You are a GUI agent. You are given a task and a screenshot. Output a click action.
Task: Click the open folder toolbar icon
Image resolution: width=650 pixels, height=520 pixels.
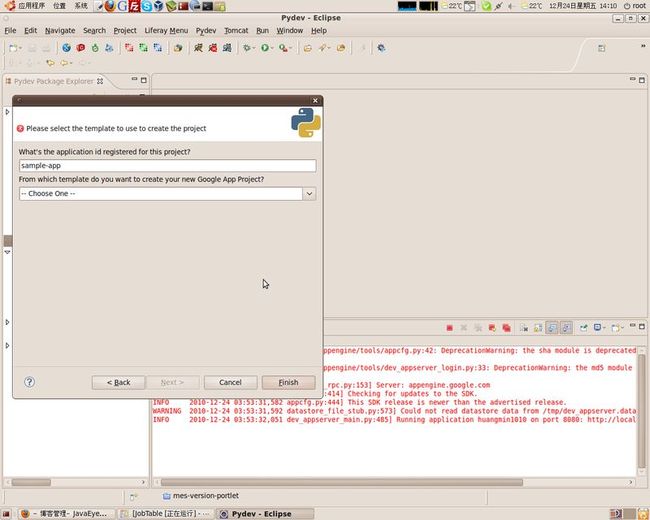(308, 49)
